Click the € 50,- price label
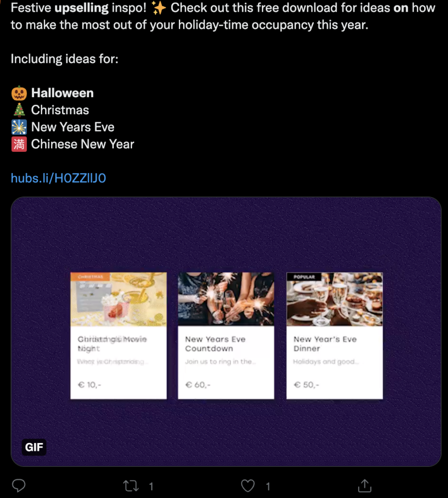Image resolution: width=448 pixels, height=498 pixels. pyautogui.click(x=307, y=385)
